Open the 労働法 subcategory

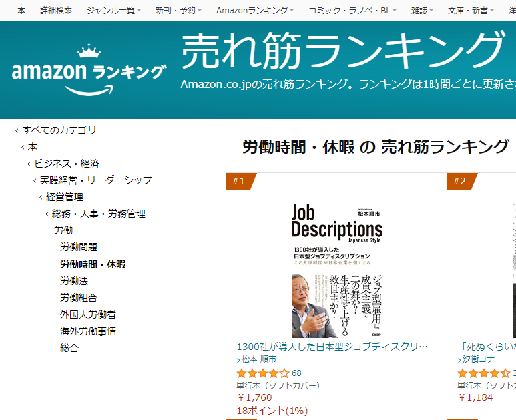74,281
